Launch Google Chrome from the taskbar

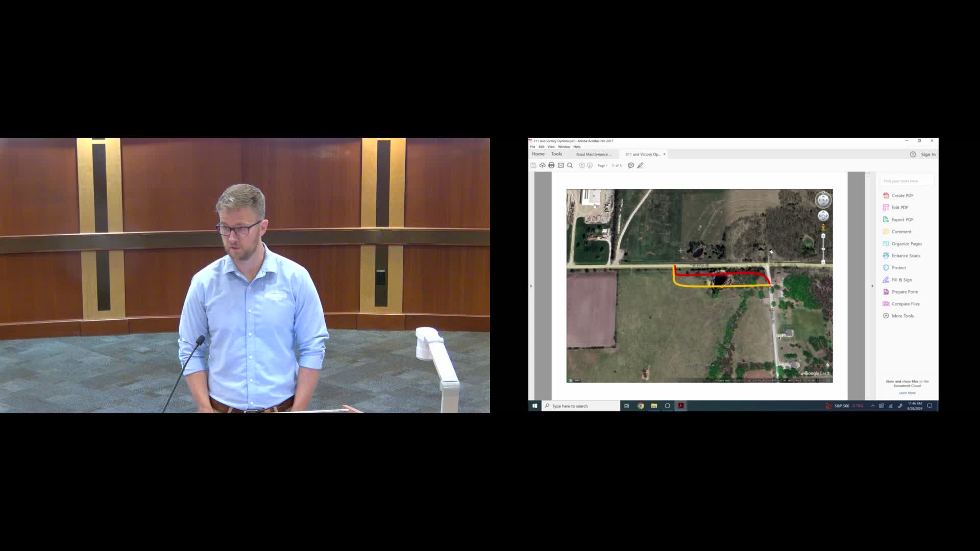640,406
